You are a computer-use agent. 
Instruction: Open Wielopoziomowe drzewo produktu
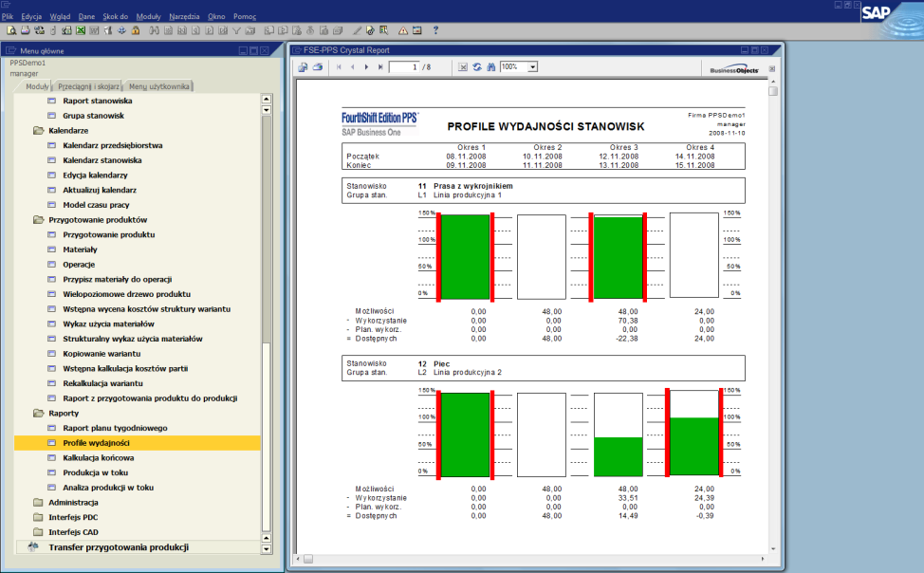click(x=127, y=294)
